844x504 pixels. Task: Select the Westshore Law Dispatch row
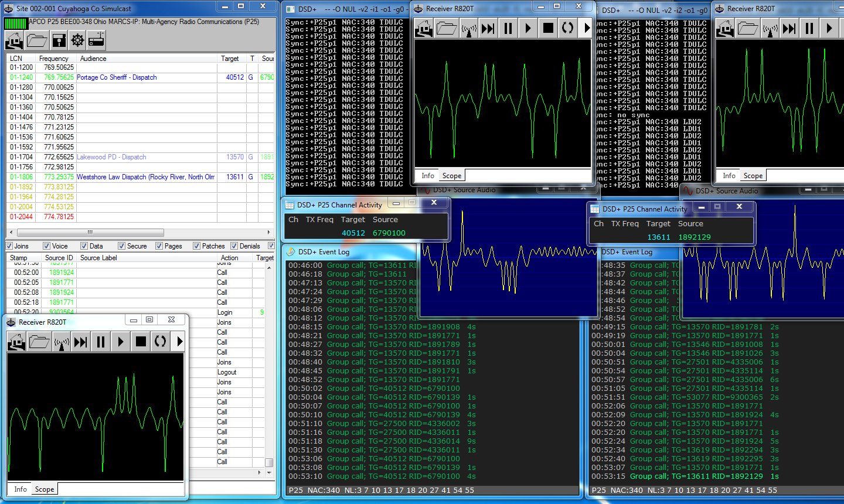[141, 177]
